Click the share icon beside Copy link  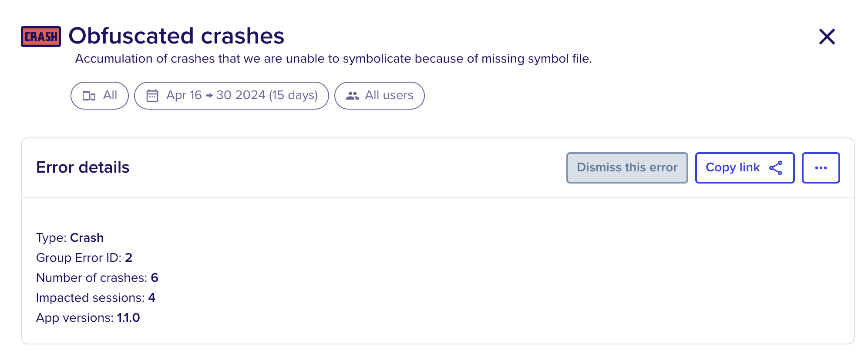point(776,168)
